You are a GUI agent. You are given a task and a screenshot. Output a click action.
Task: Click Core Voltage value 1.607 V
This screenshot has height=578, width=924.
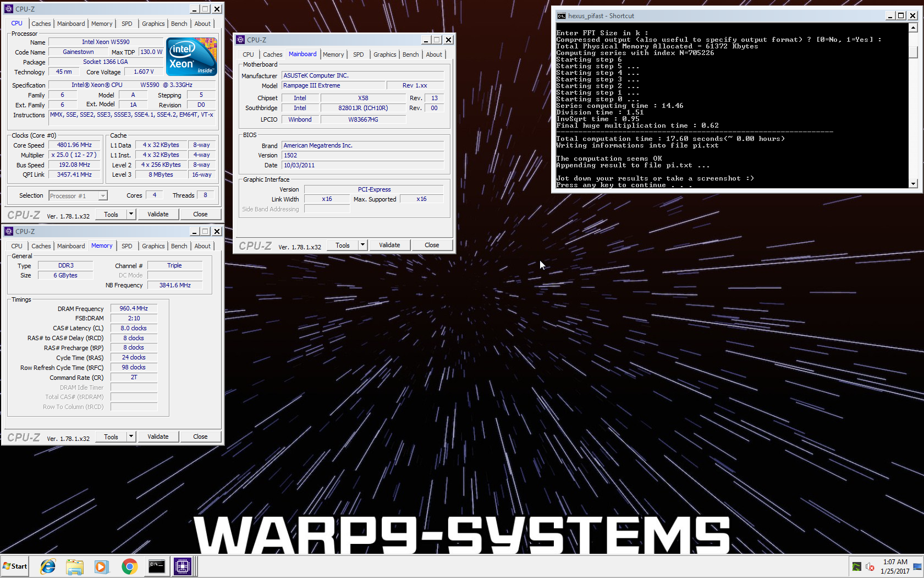[144, 72]
